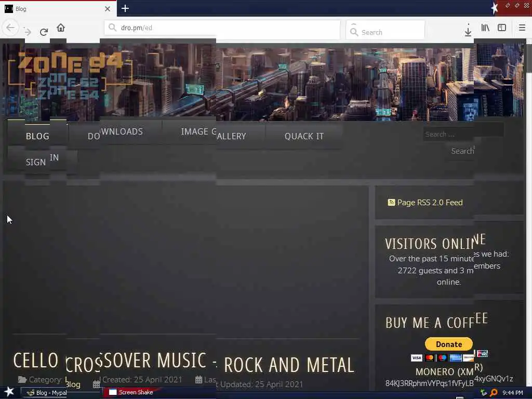Click the orange magnifier tray icon

click(494, 393)
